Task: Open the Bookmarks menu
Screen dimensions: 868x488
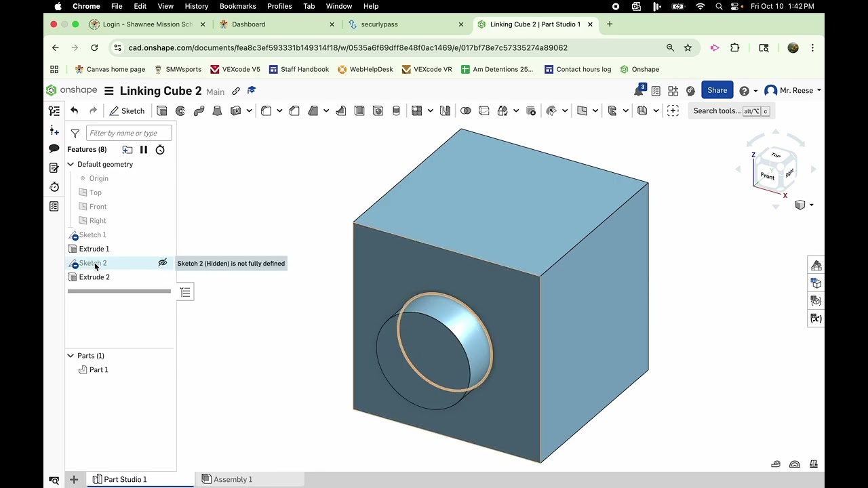Action: click(x=237, y=6)
